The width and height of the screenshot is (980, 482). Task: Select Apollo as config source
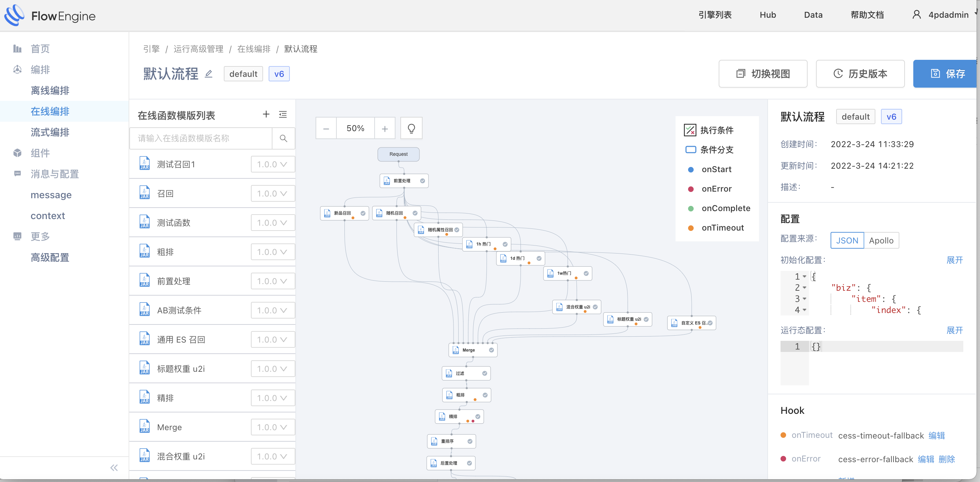coord(881,241)
